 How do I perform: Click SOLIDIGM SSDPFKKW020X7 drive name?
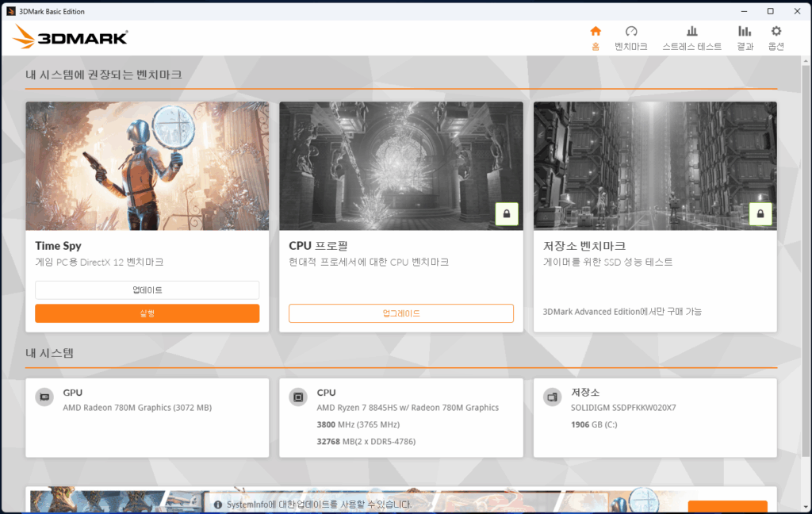point(623,408)
